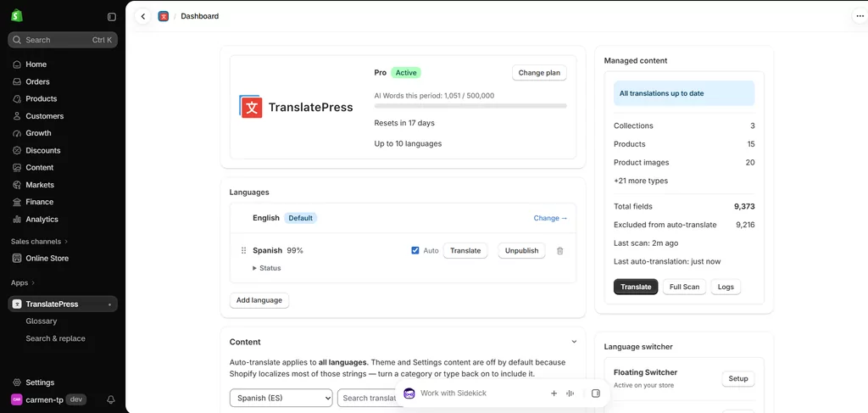Click the TranslatePress app icon in sidebar

(17, 304)
